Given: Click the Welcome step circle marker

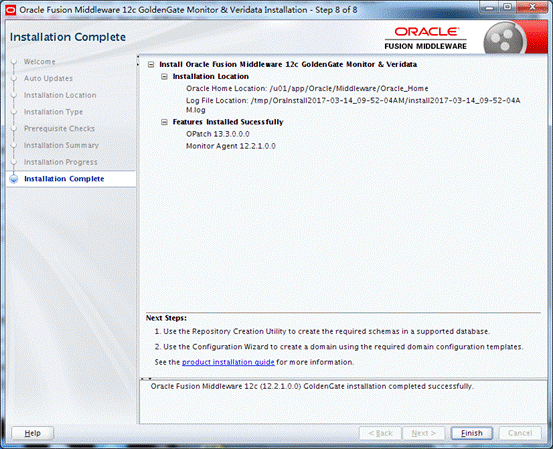Looking at the screenshot, I should (x=14, y=62).
